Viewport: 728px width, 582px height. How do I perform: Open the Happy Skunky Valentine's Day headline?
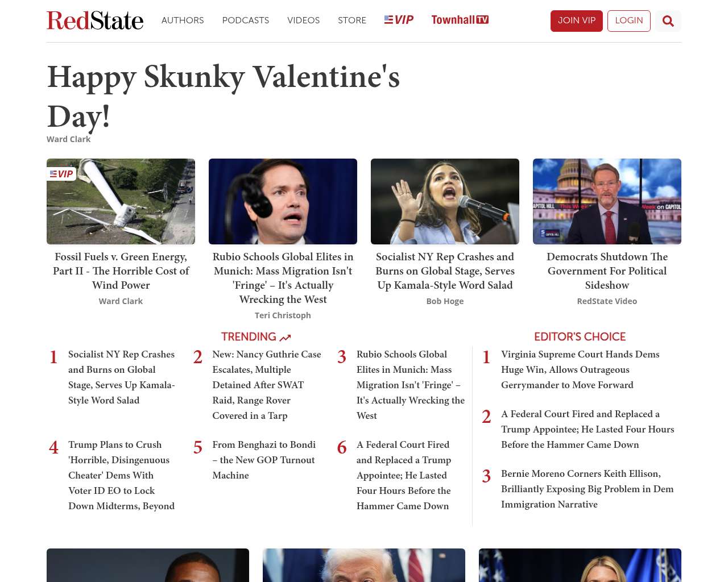coord(224,96)
